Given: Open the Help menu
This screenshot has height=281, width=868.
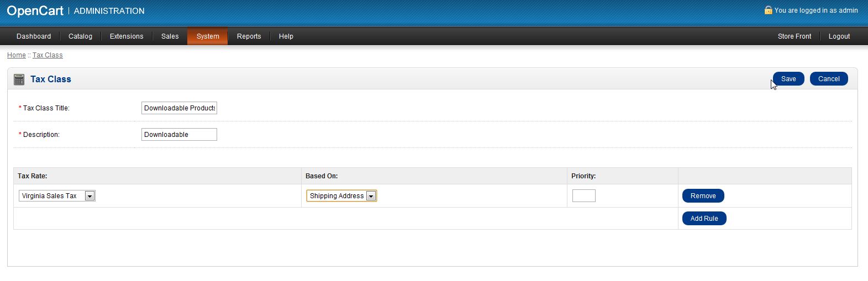Looking at the screenshot, I should [x=286, y=36].
